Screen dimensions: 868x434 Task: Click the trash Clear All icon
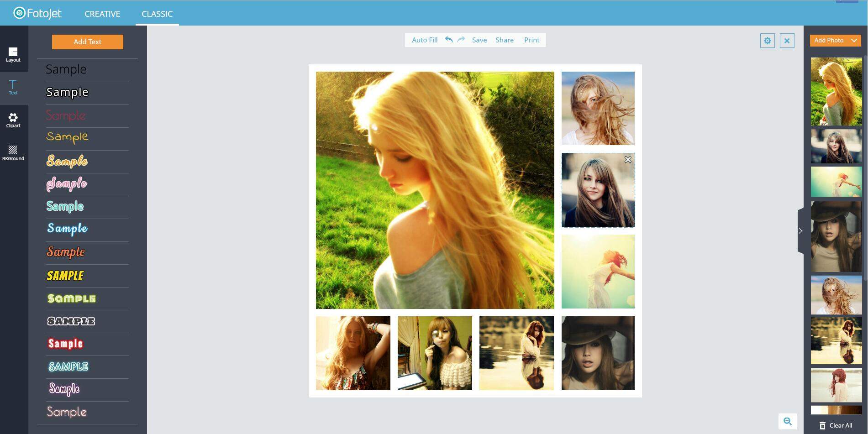pos(822,425)
